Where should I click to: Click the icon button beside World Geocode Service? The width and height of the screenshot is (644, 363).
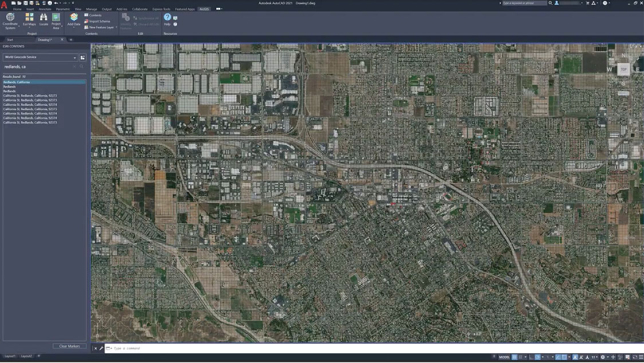coord(83,57)
